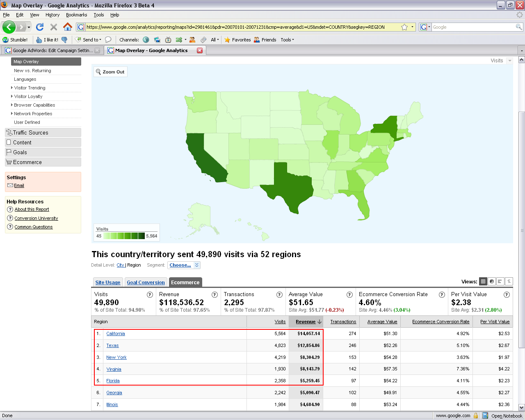Open the back history dropdown arrow
Screen dimensions: 525x420
pyautogui.click(x=29, y=27)
